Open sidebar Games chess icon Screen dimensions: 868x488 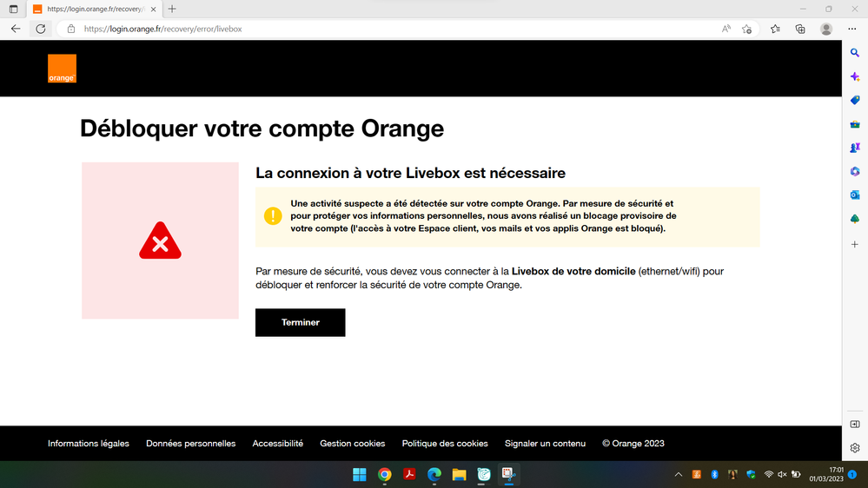point(855,148)
